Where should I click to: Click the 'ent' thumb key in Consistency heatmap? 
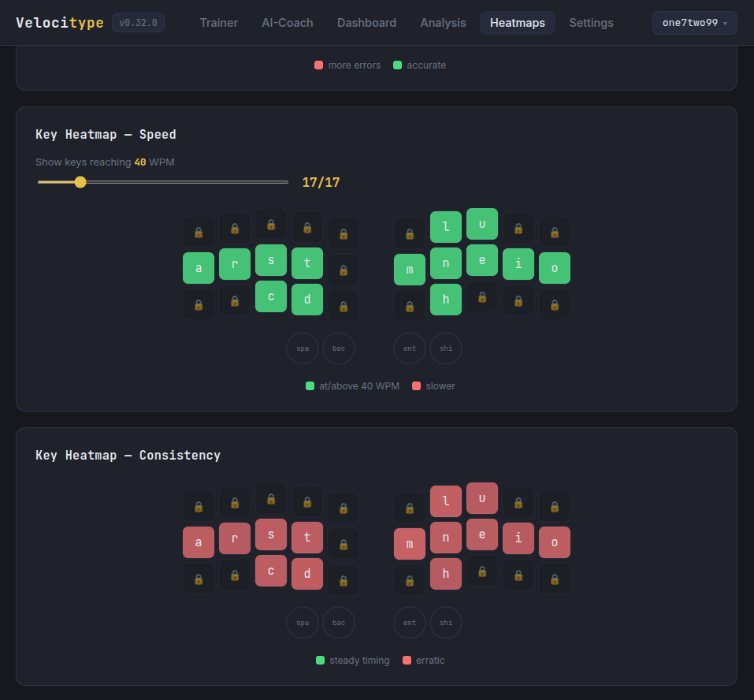410,623
